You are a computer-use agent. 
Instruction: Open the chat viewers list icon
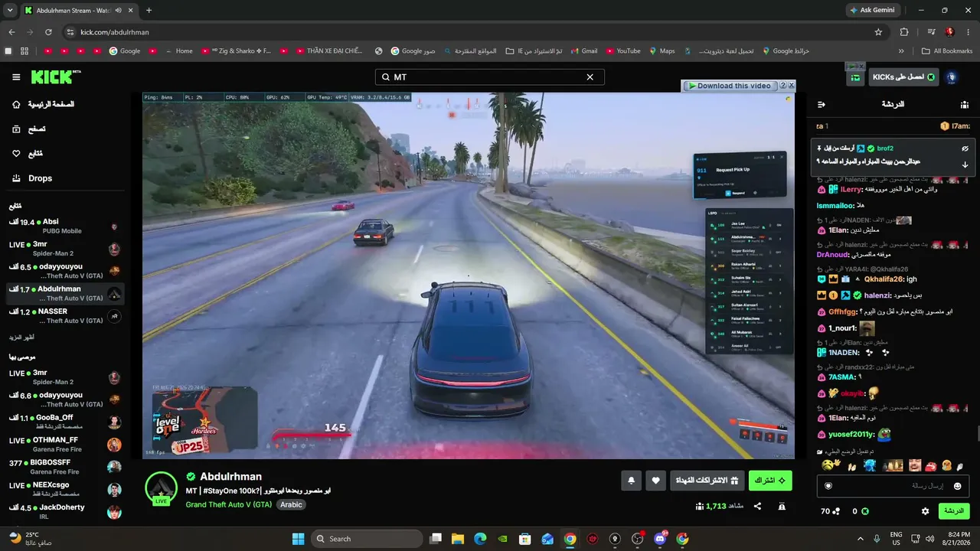point(965,104)
